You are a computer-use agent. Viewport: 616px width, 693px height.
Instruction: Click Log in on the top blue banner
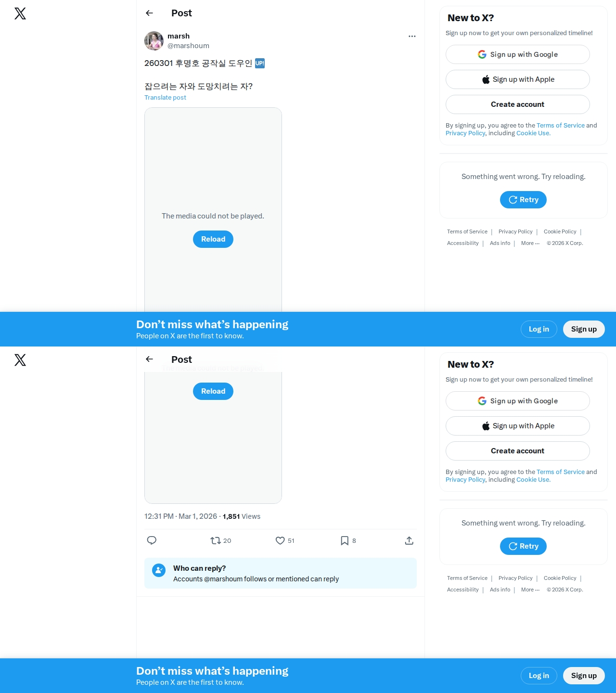[539, 329]
